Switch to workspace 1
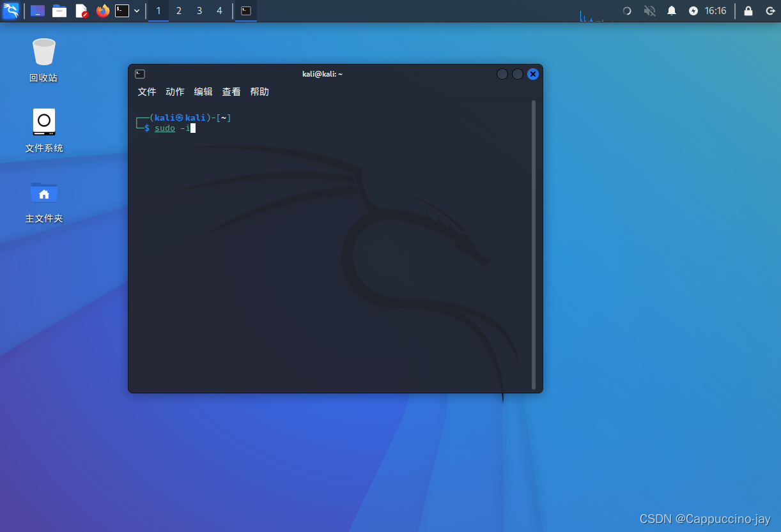The image size is (781, 532). 159,11
